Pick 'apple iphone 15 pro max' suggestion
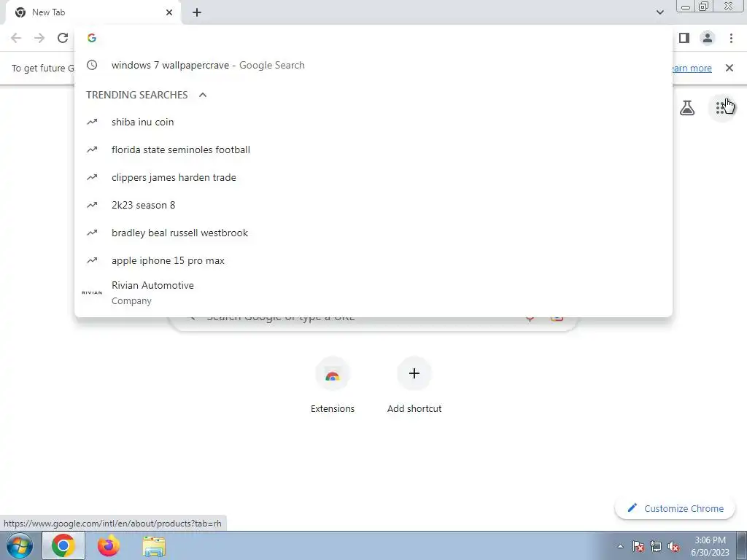747x560 pixels. point(373,260)
